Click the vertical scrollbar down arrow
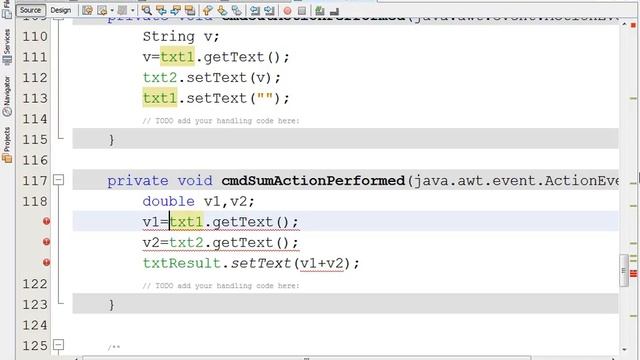This screenshot has height=360, width=640. 624,349
